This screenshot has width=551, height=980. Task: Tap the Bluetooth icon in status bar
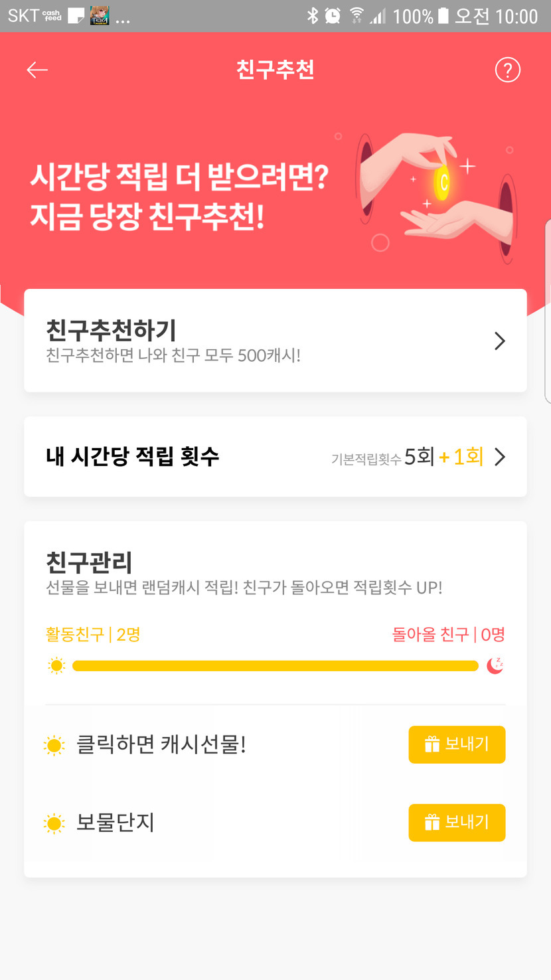pos(312,15)
